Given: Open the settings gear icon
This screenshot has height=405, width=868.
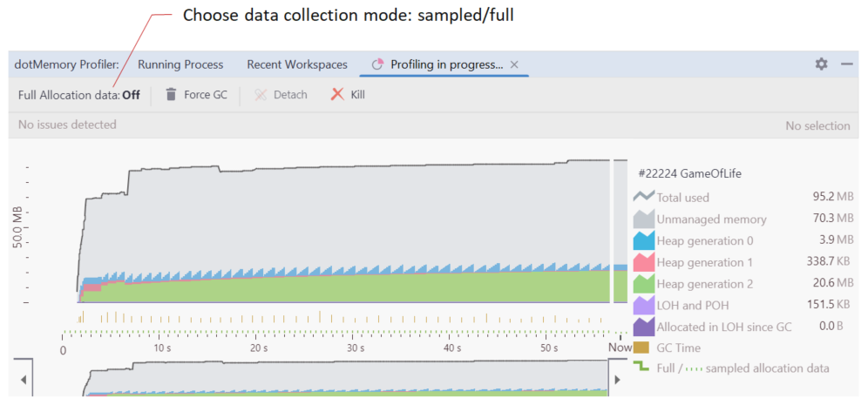Looking at the screenshot, I should click(x=821, y=64).
